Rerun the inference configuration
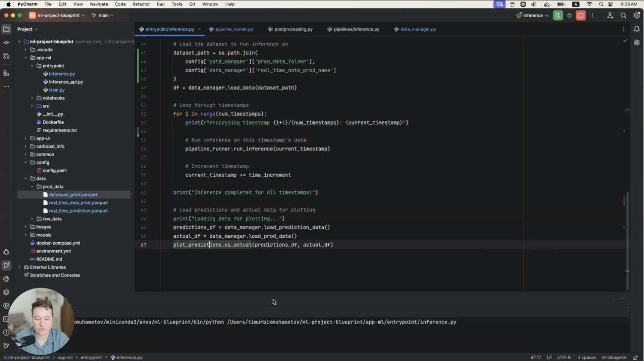 coord(558,15)
